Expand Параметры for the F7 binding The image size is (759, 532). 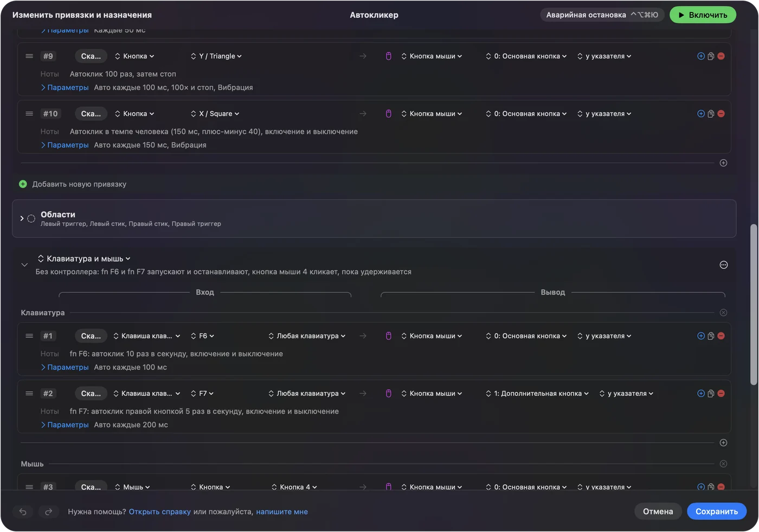(x=65, y=425)
